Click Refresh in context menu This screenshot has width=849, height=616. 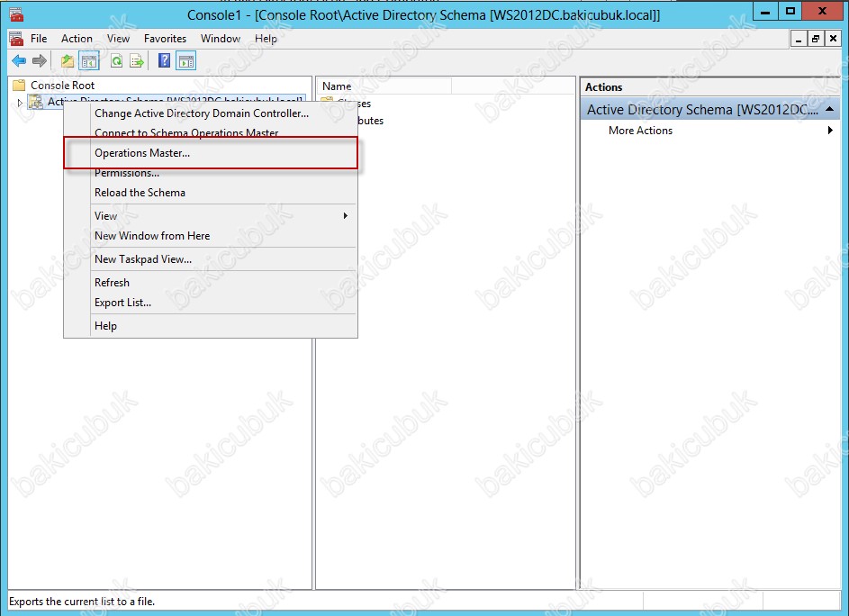click(211, 282)
